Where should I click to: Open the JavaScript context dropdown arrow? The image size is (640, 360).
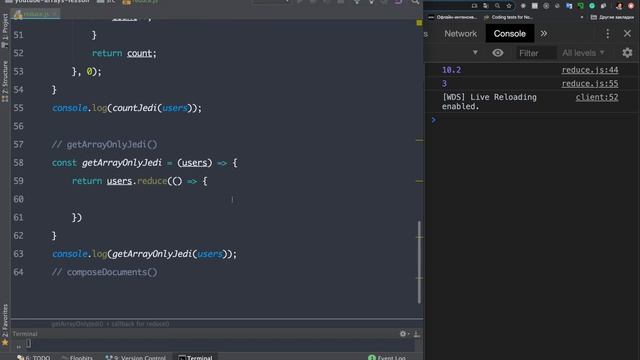[475, 53]
